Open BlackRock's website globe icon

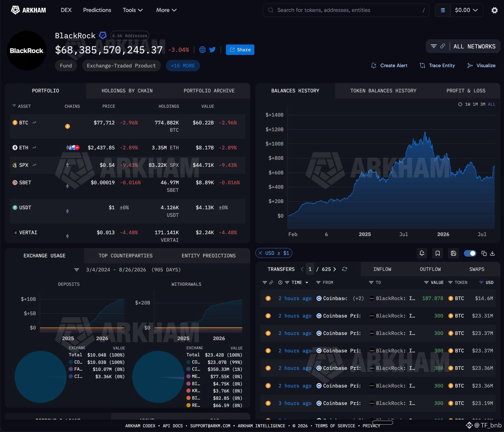click(202, 50)
